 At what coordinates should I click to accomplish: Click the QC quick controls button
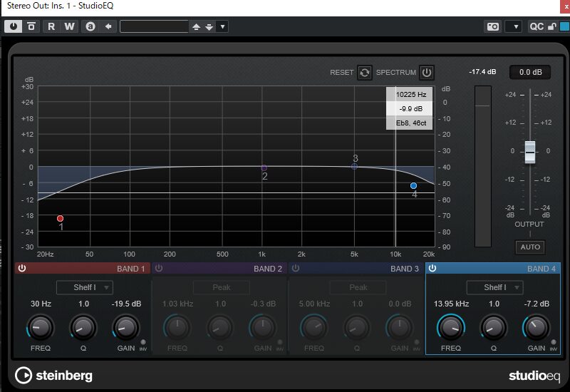537,26
